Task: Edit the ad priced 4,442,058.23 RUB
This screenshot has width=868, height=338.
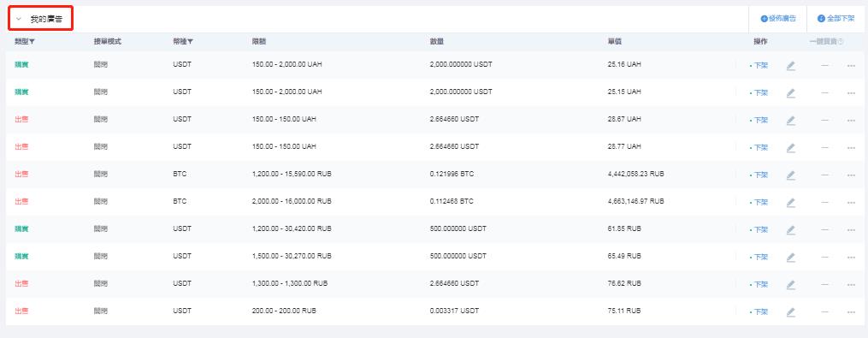Action: (791, 175)
